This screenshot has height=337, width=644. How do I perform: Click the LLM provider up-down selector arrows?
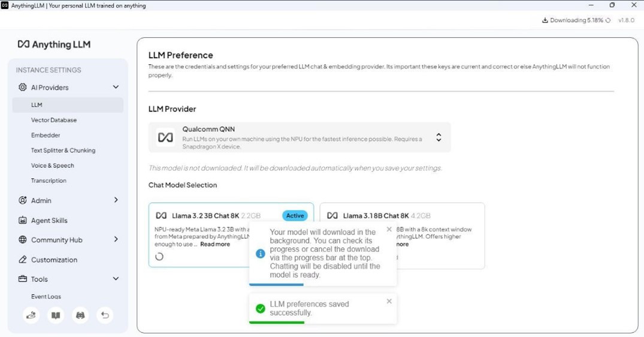439,137
